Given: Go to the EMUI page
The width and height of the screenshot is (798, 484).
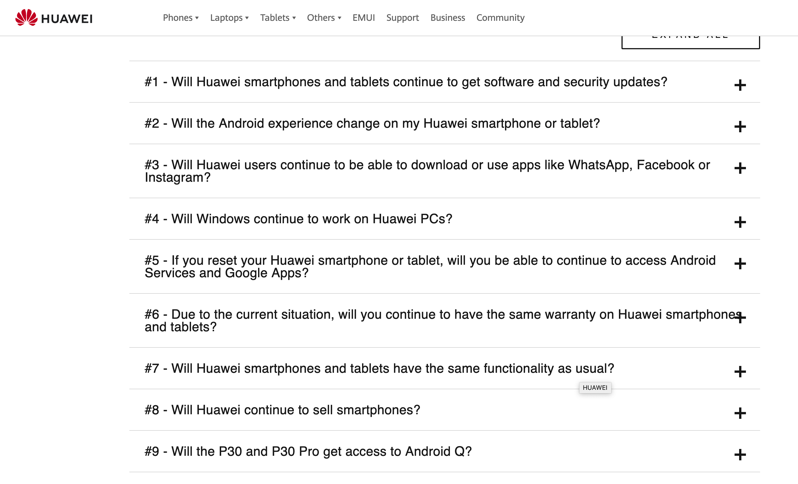Looking at the screenshot, I should tap(363, 18).
